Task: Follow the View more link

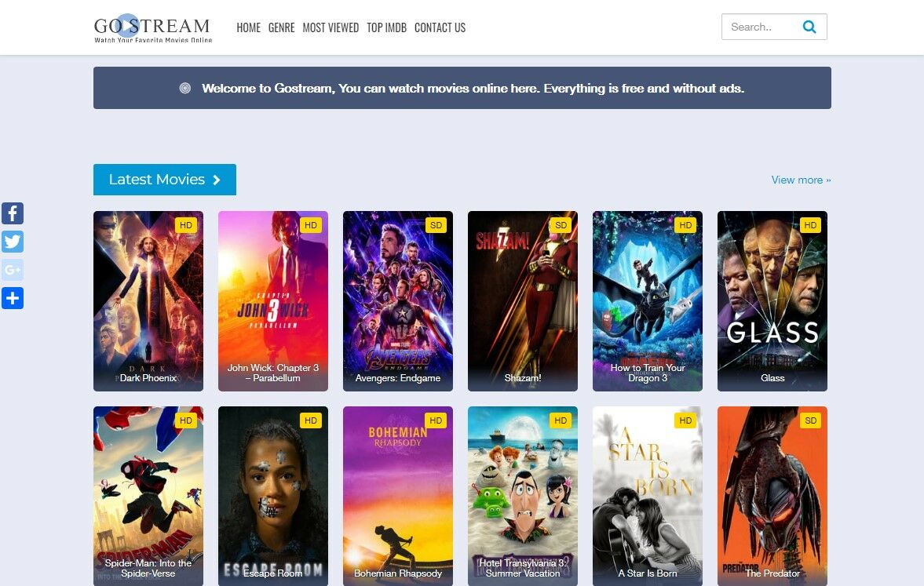Action: pos(801,180)
